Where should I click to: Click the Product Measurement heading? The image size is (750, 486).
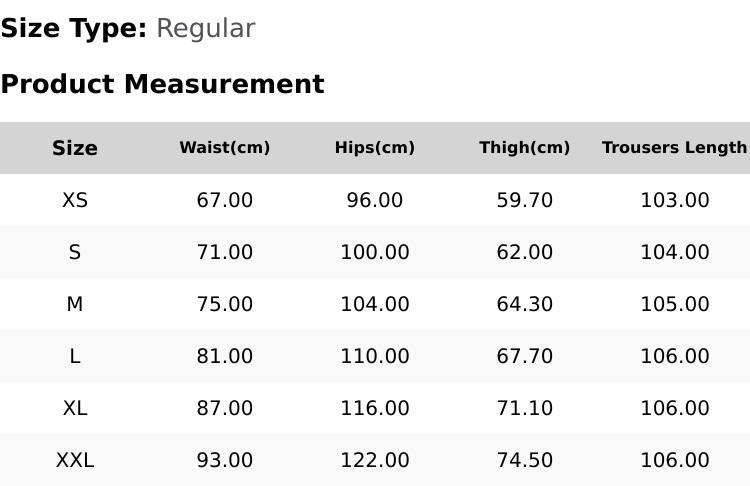point(163,84)
